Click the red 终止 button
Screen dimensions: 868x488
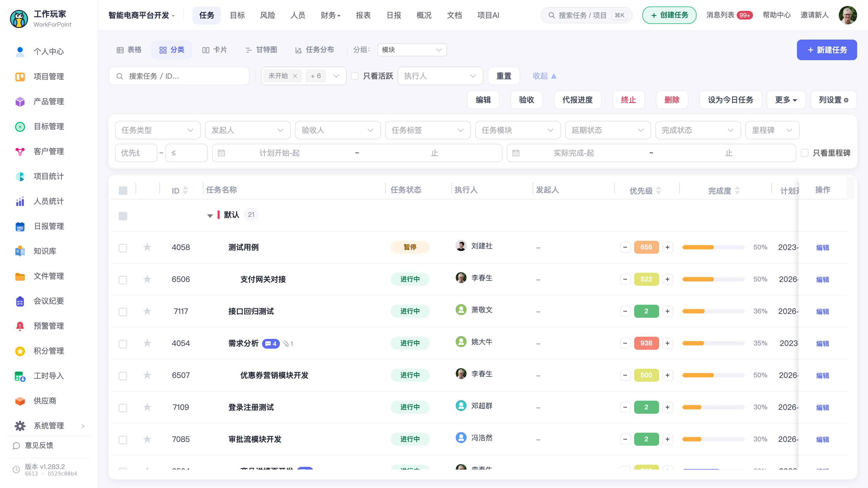[x=628, y=100]
